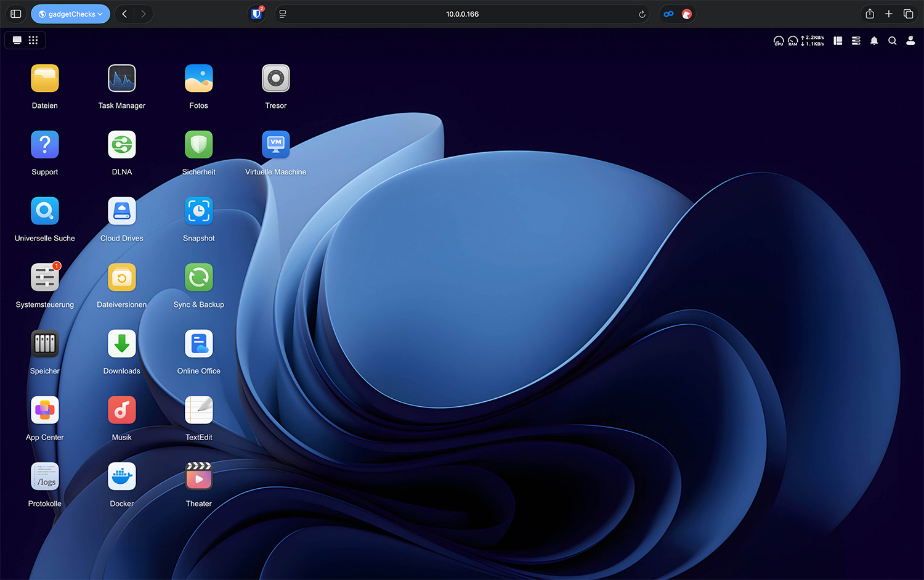Screen dimensions: 924x580
Task: Launch the Theater video app
Action: point(198,477)
